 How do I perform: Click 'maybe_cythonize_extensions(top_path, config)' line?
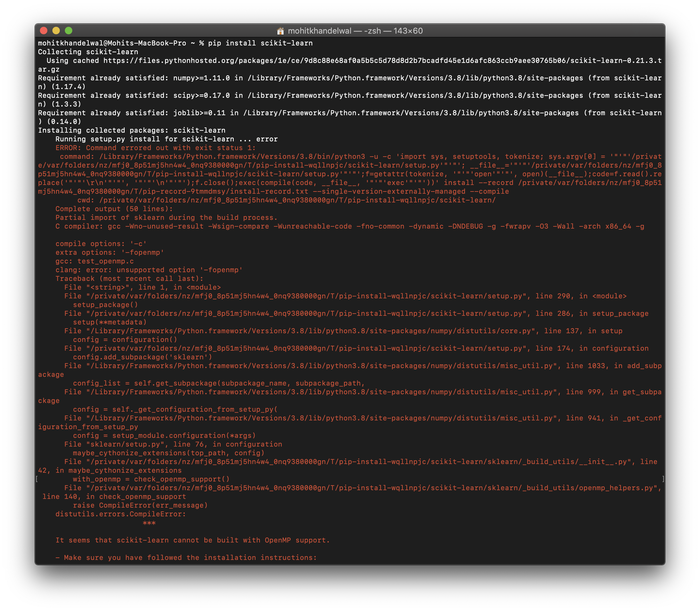point(169,453)
